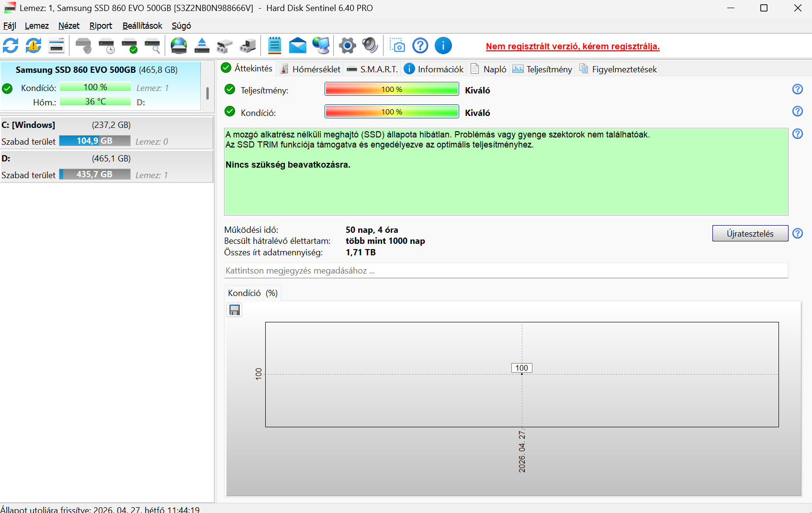Click the globe over disk toolbar icon
This screenshot has height=513, width=812.
179,46
